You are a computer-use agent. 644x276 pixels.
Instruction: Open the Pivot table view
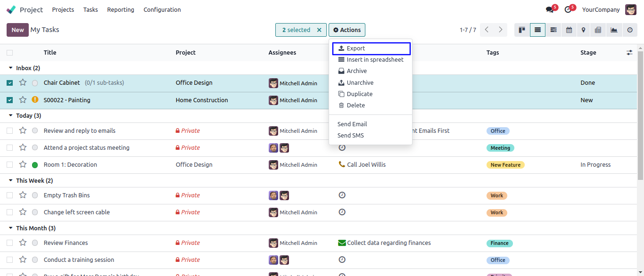click(598, 30)
